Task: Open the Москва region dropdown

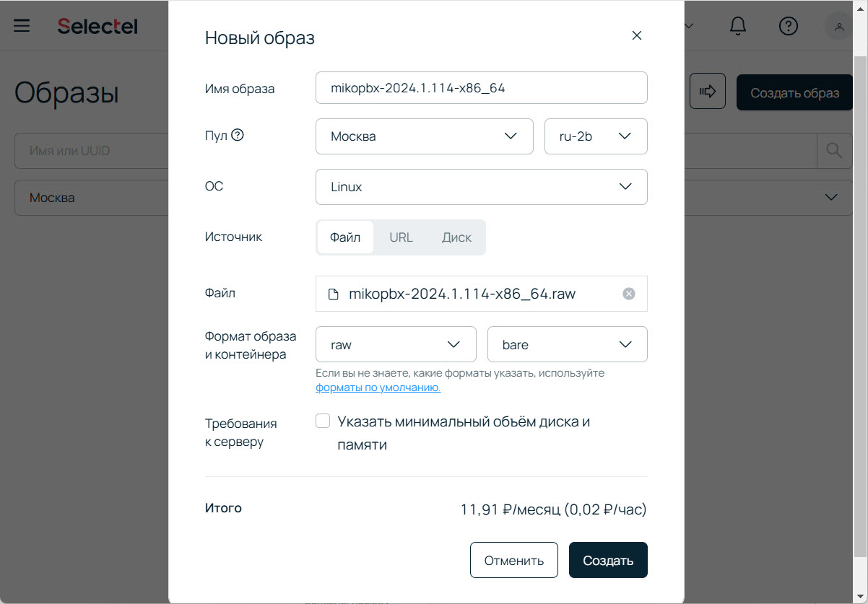Action: (x=424, y=136)
